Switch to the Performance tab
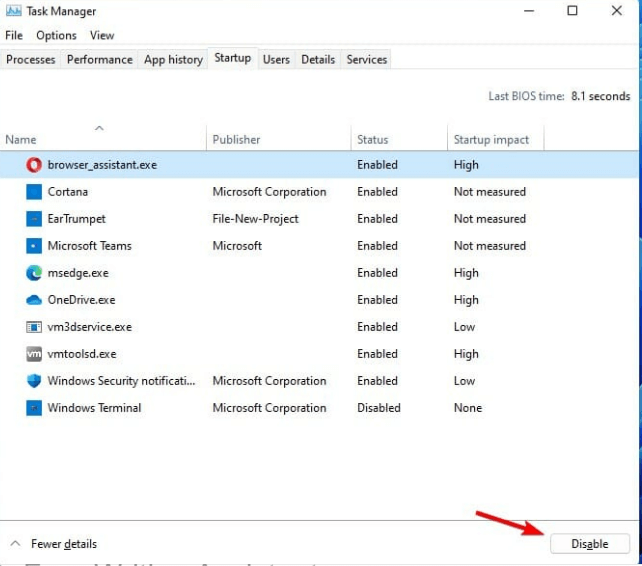Image resolution: width=642 pixels, height=566 pixels. tap(99, 60)
